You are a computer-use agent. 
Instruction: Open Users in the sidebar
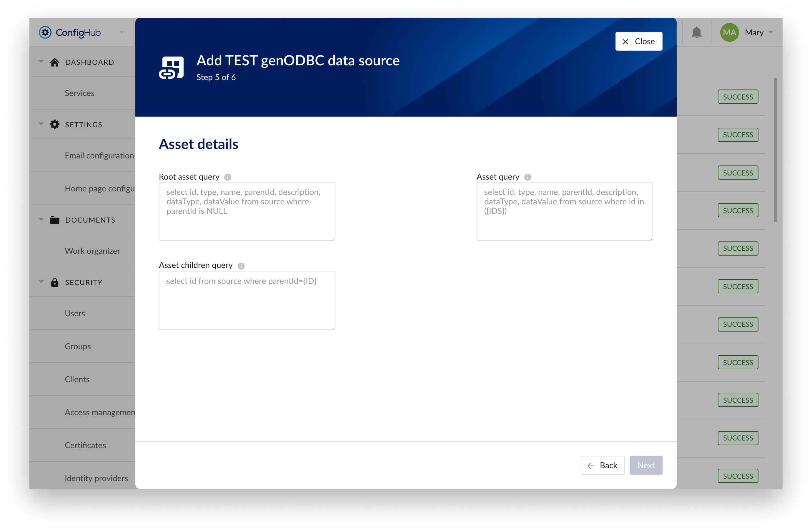[75, 313]
